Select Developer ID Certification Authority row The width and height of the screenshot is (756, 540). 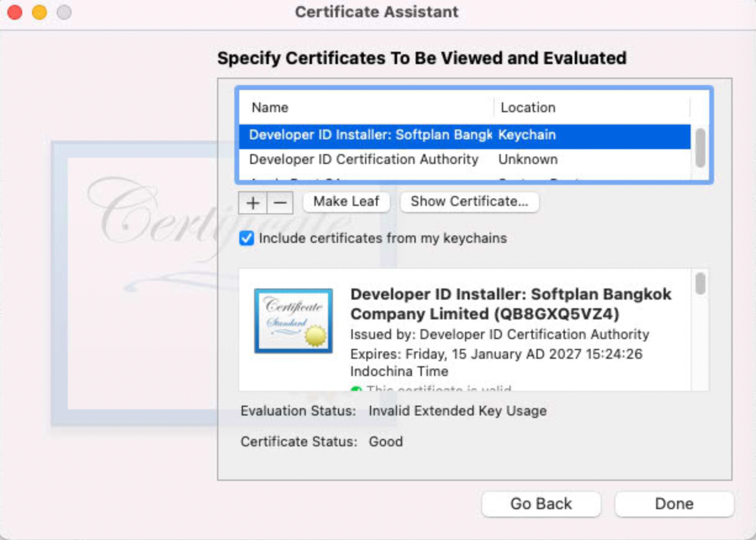click(x=364, y=160)
